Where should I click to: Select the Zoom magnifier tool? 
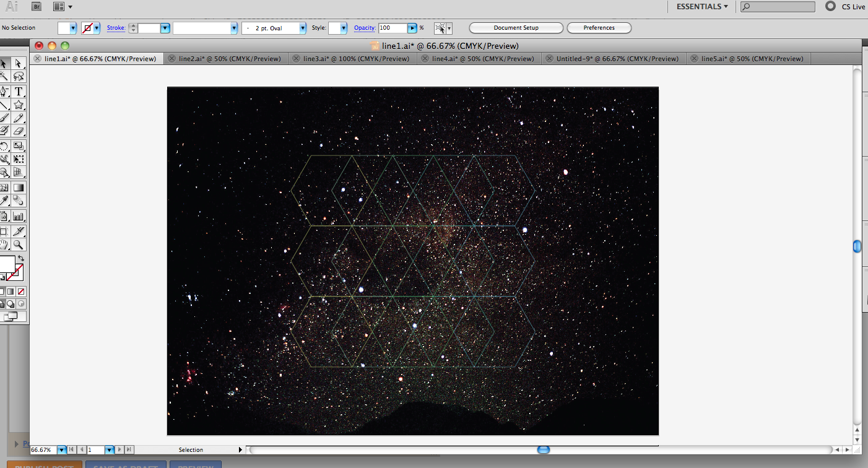click(x=19, y=245)
